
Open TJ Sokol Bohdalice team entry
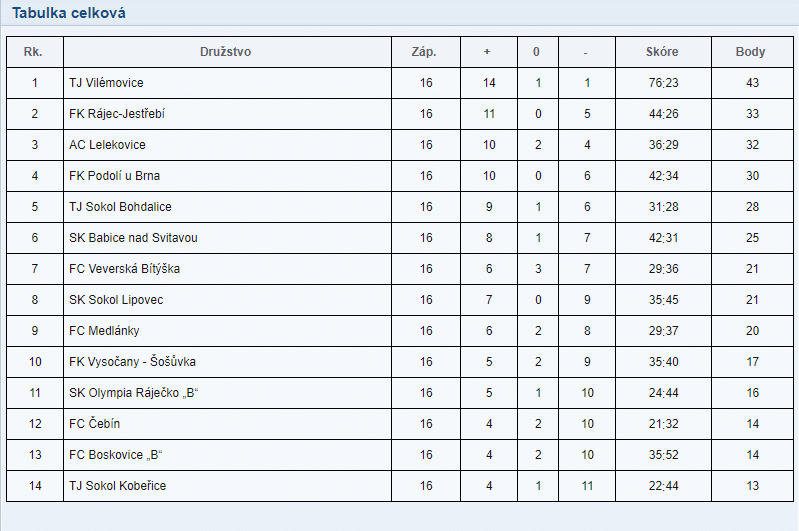[120, 207]
